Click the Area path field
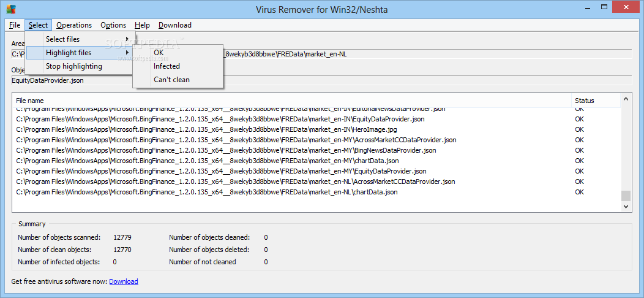Image resolution: width=644 pixels, height=298 pixels. (x=321, y=54)
